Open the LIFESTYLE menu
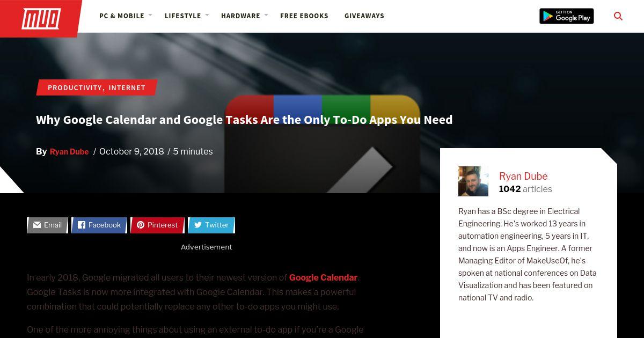Screen dimensions: 644x338 [x=183, y=16]
